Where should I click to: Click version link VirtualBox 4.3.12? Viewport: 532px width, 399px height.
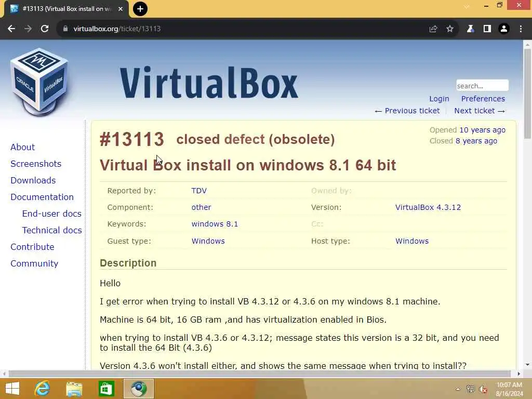coord(428,207)
